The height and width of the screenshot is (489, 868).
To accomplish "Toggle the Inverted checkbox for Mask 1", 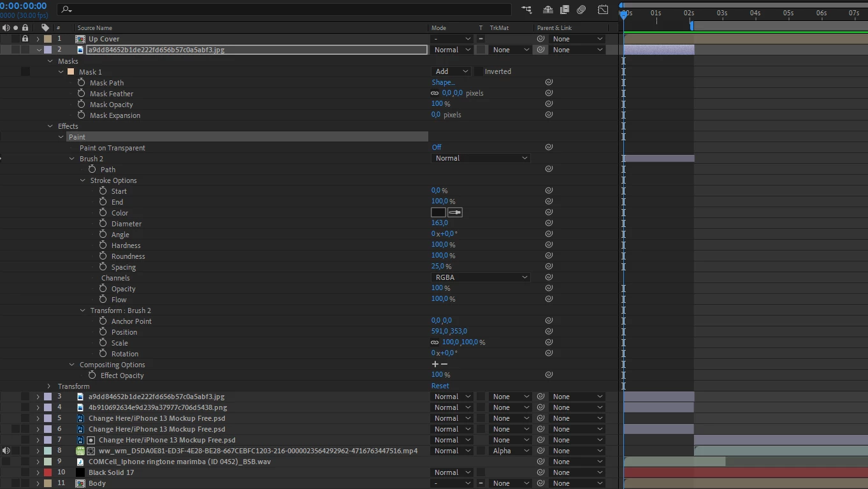I will click(479, 71).
